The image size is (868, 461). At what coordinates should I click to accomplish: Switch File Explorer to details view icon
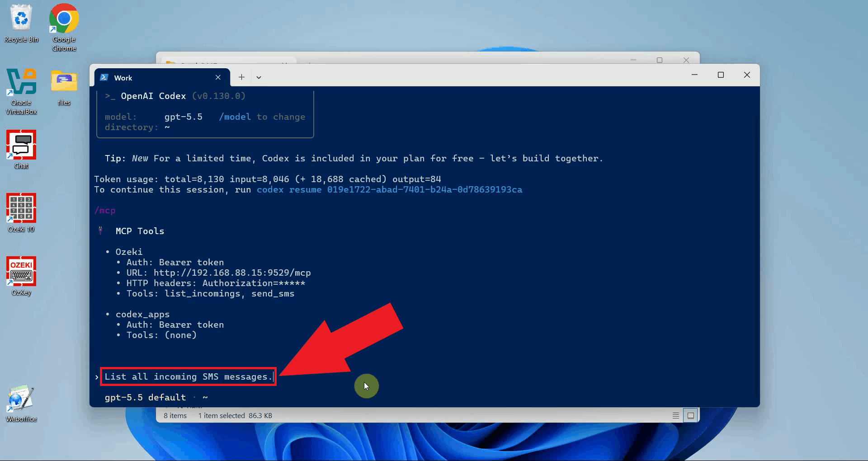(676, 415)
